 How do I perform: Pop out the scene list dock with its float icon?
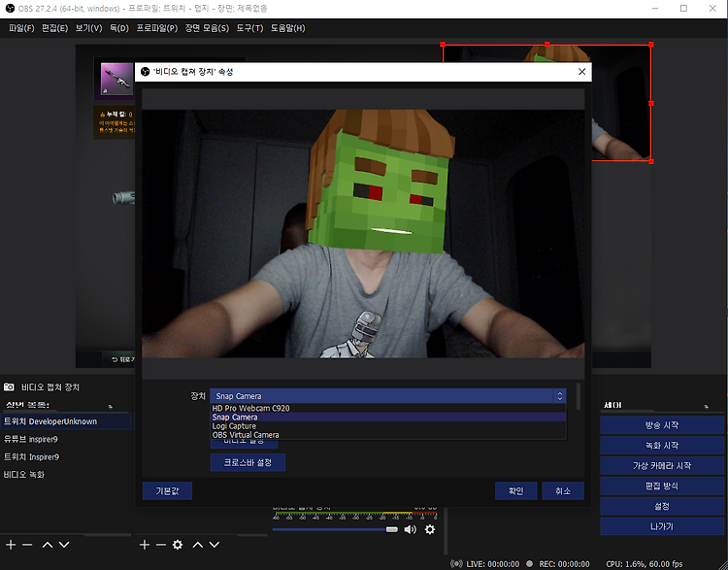(111, 407)
